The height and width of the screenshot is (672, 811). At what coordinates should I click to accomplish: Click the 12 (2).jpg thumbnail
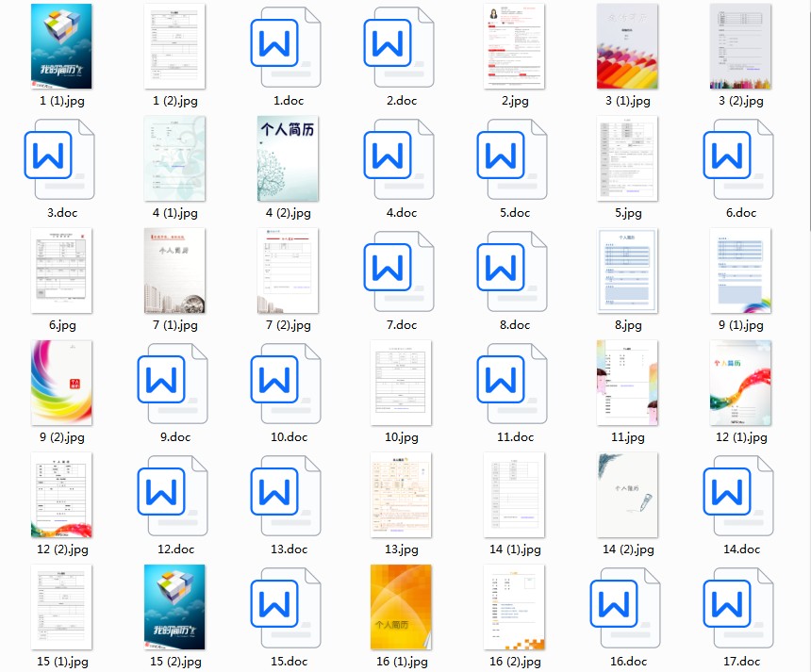coord(61,495)
